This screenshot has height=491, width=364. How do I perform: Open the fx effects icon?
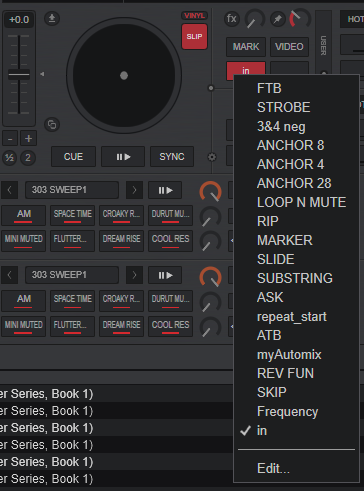pyautogui.click(x=232, y=19)
